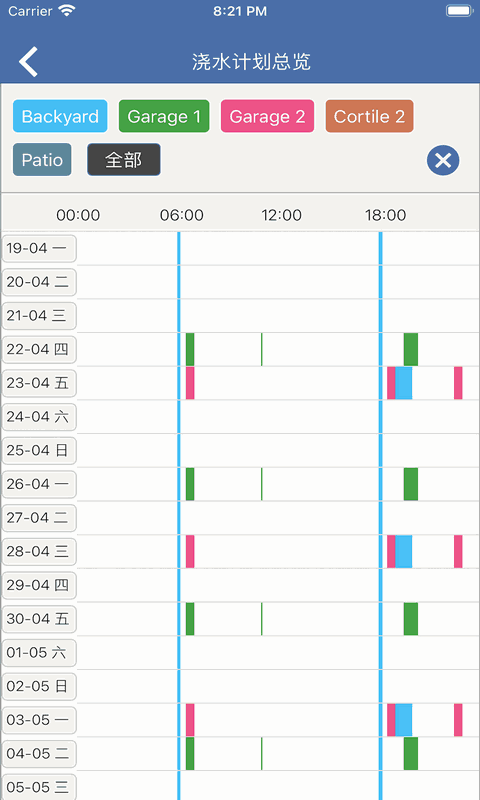The image size is (480, 800).
Task: Select the Cortile 2 zone tag
Action: [369, 116]
